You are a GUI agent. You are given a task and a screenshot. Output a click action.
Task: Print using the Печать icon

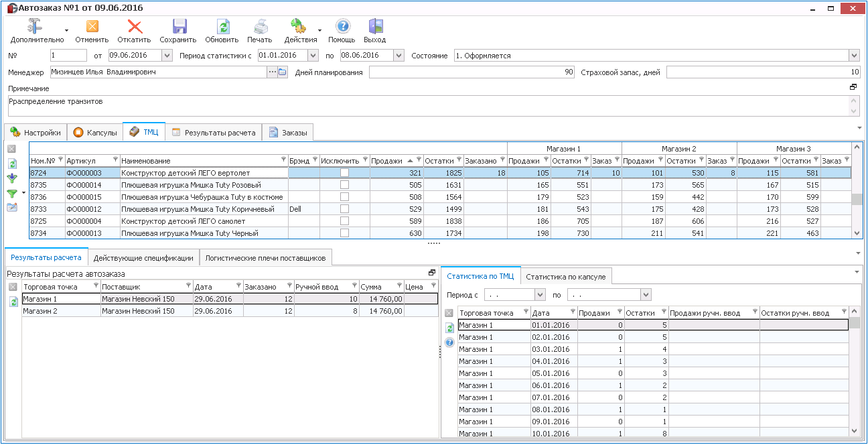[261, 26]
